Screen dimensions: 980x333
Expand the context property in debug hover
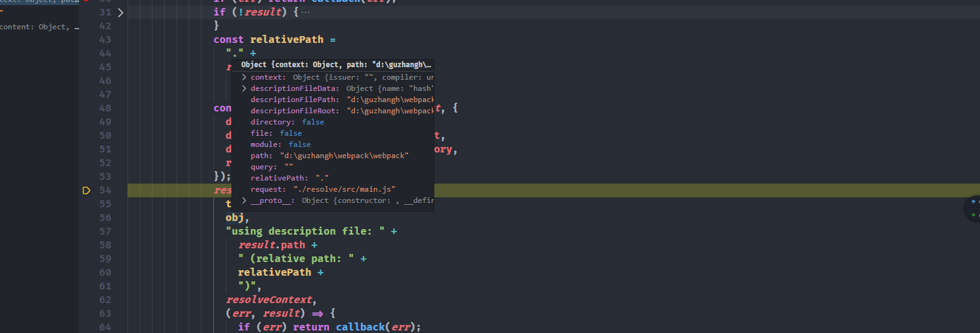(245, 77)
